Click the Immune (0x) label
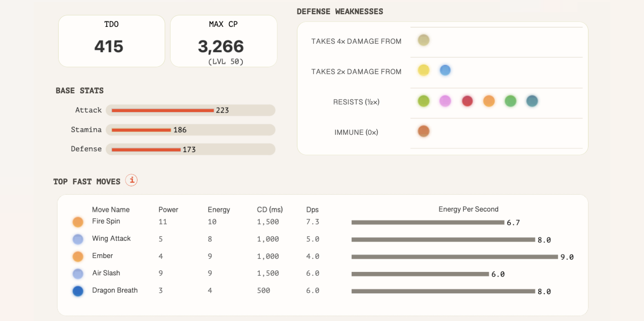Image resolution: width=644 pixels, height=321 pixels. [x=356, y=133]
